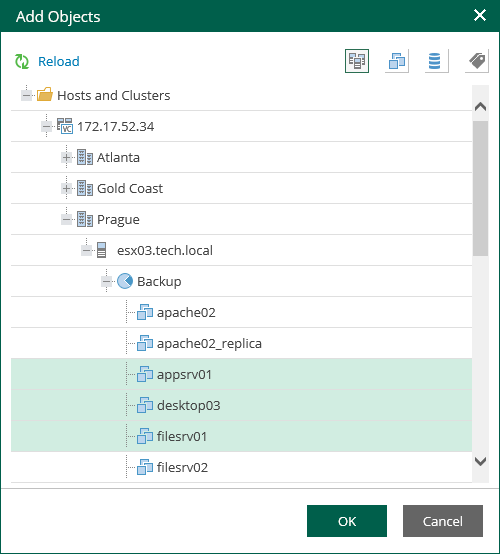Viewport: 500px width, 554px height.
Task: Collapse the Backup resource pool node
Action: (106, 282)
